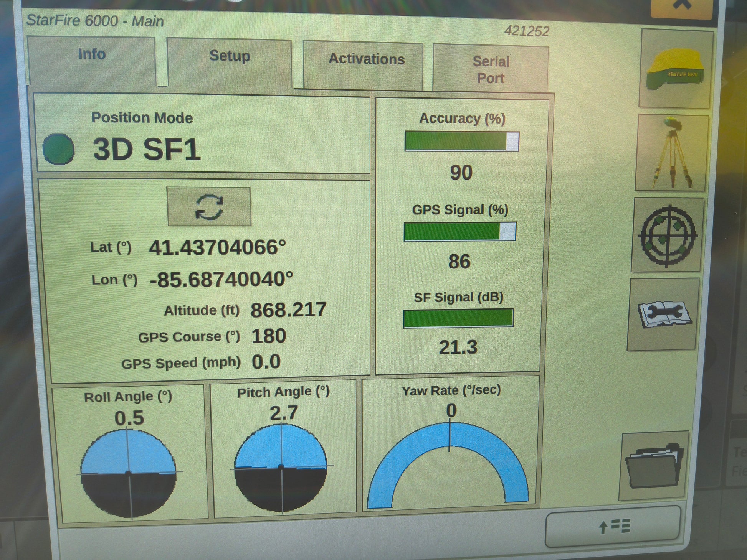Go to the Activations tab
Viewport: 747px width, 560px height.
[x=367, y=59]
